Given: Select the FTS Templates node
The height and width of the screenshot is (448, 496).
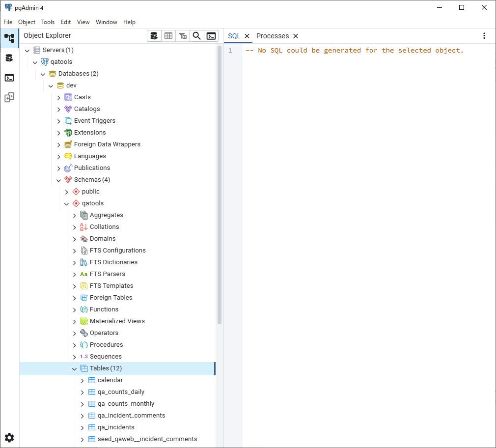Looking at the screenshot, I should coord(111,286).
